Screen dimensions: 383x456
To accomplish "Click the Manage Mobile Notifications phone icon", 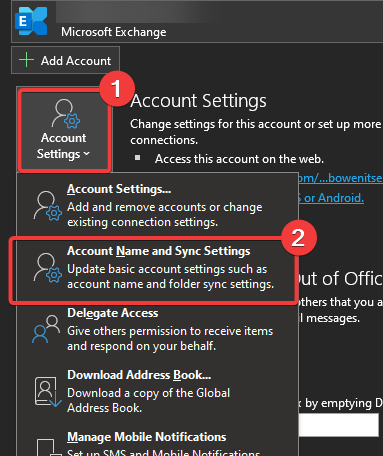I will click(47, 447).
